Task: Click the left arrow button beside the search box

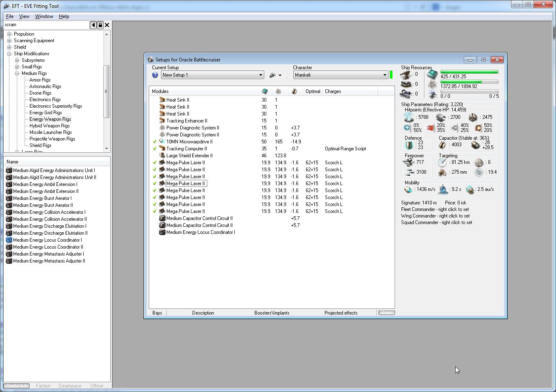Action: pos(93,25)
